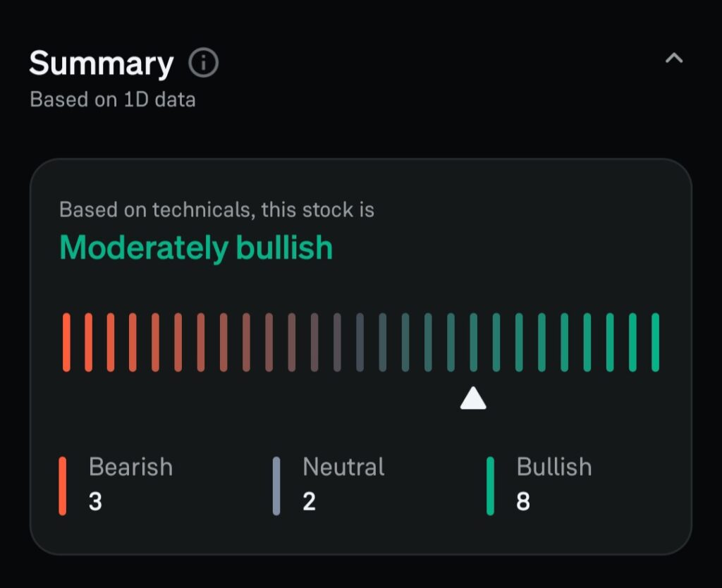Click "Based on technicals, this stock is" text

click(x=216, y=209)
